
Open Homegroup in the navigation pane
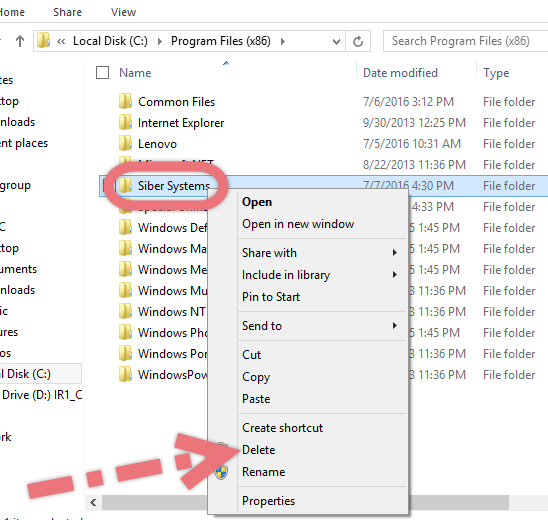[15, 186]
